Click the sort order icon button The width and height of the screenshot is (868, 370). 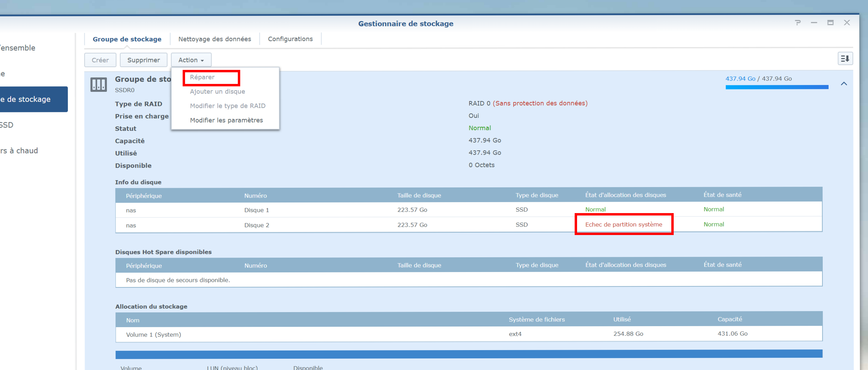pos(845,59)
